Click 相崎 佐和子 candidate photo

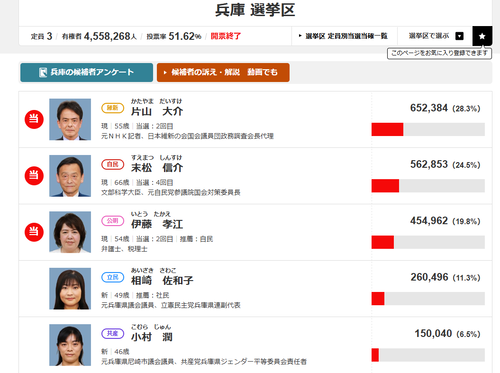point(70,288)
